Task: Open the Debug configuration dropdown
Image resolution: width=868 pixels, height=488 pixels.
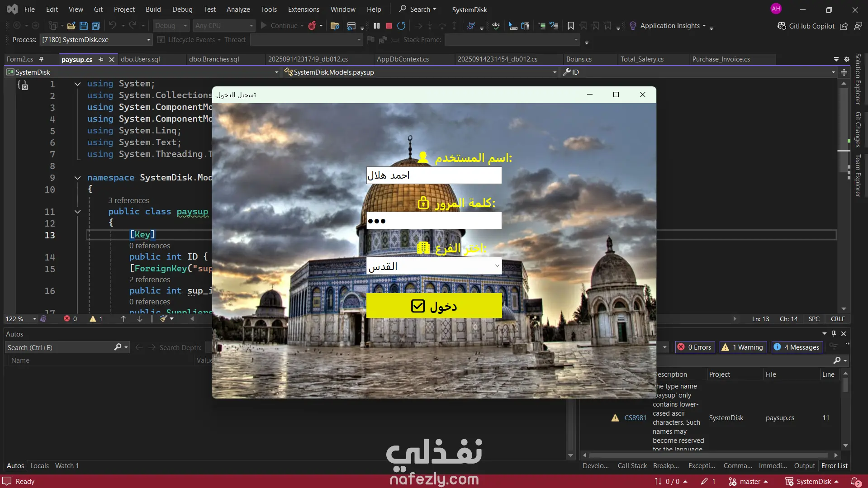Action: (171, 26)
